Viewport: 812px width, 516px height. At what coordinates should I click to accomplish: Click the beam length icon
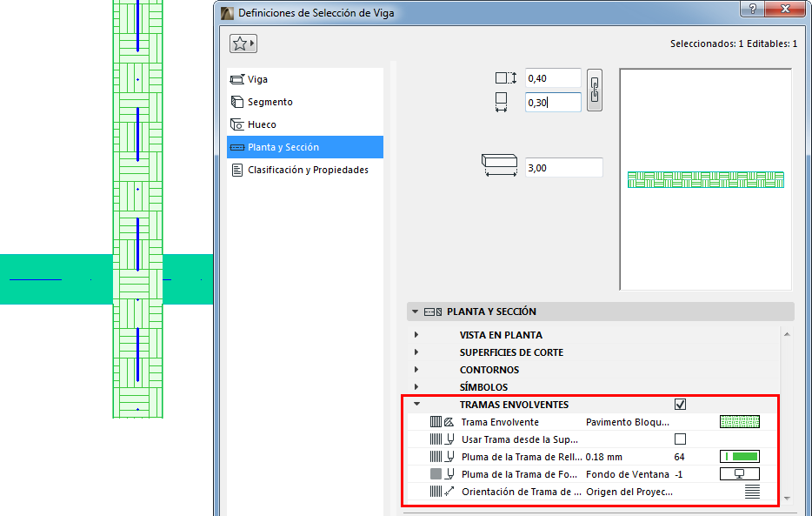pos(499,165)
